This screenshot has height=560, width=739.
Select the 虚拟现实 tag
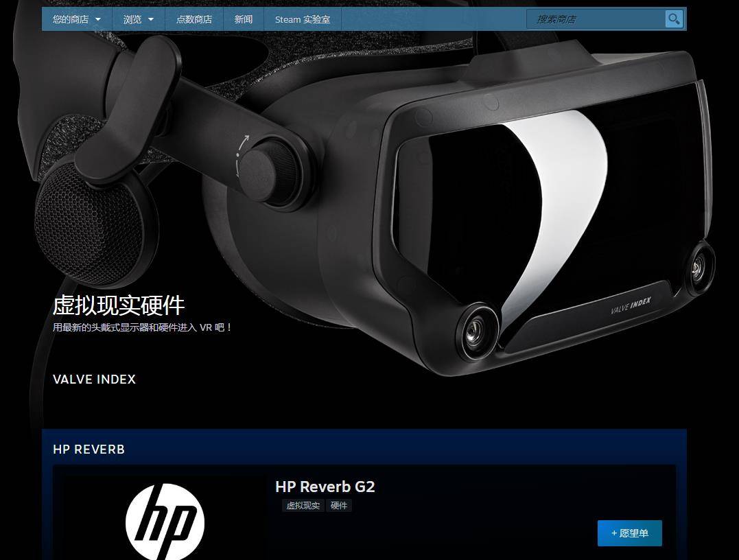303,505
